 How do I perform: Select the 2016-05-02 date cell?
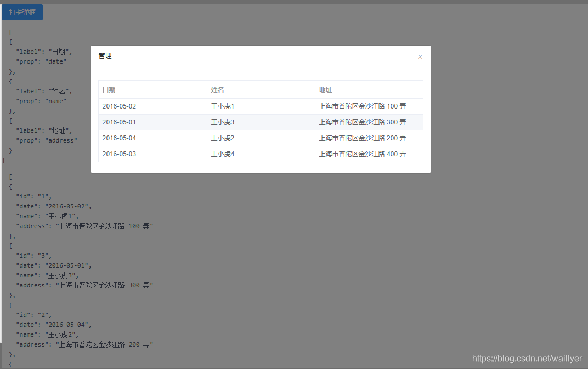(152, 106)
